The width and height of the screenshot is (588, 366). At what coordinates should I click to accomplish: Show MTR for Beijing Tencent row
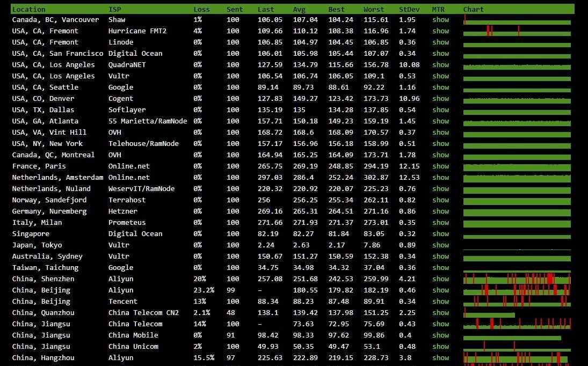coord(441,301)
